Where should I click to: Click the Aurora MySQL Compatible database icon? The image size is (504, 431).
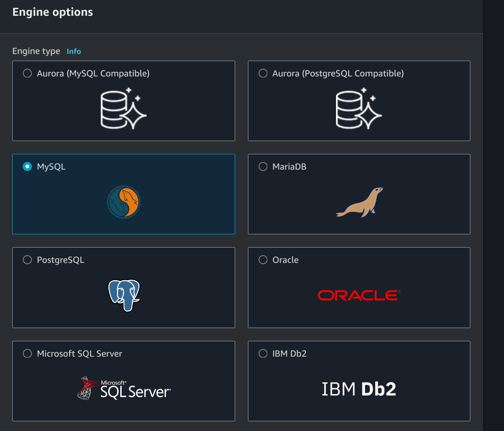click(x=123, y=108)
